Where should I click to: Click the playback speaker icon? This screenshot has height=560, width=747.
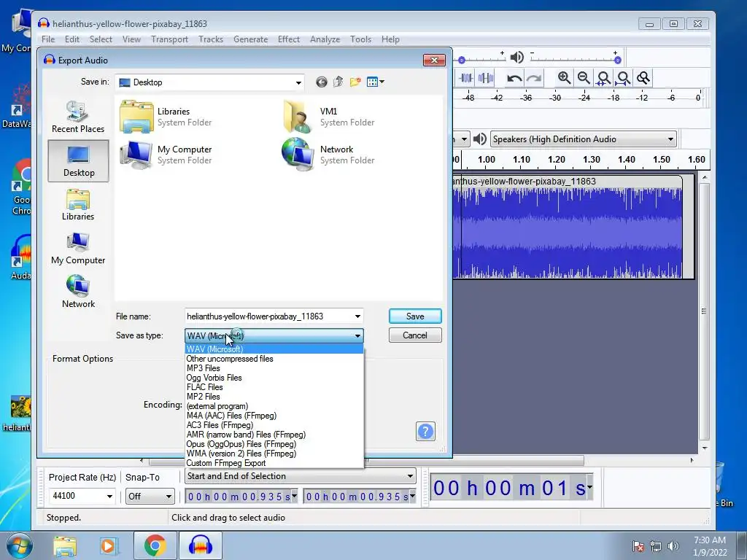[517, 58]
